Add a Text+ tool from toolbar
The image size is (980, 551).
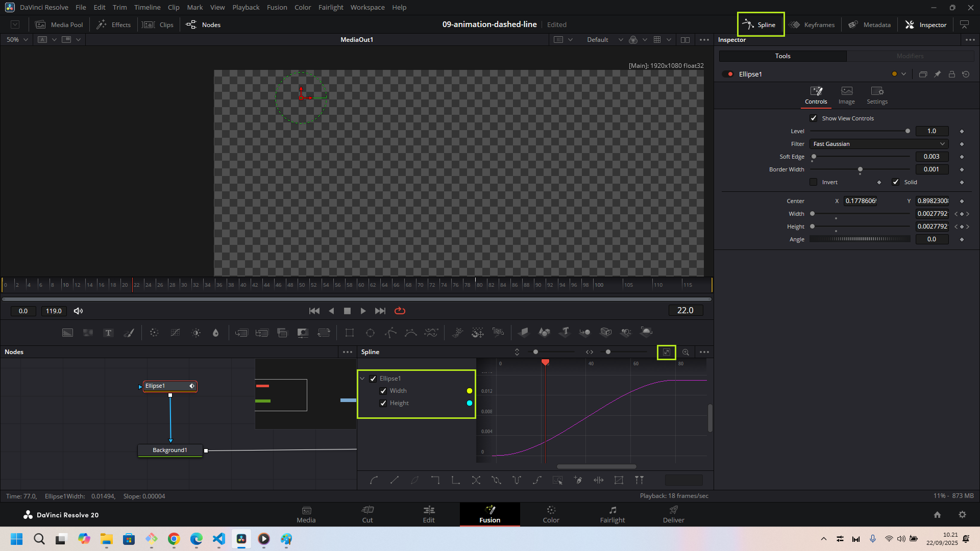(x=108, y=333)
